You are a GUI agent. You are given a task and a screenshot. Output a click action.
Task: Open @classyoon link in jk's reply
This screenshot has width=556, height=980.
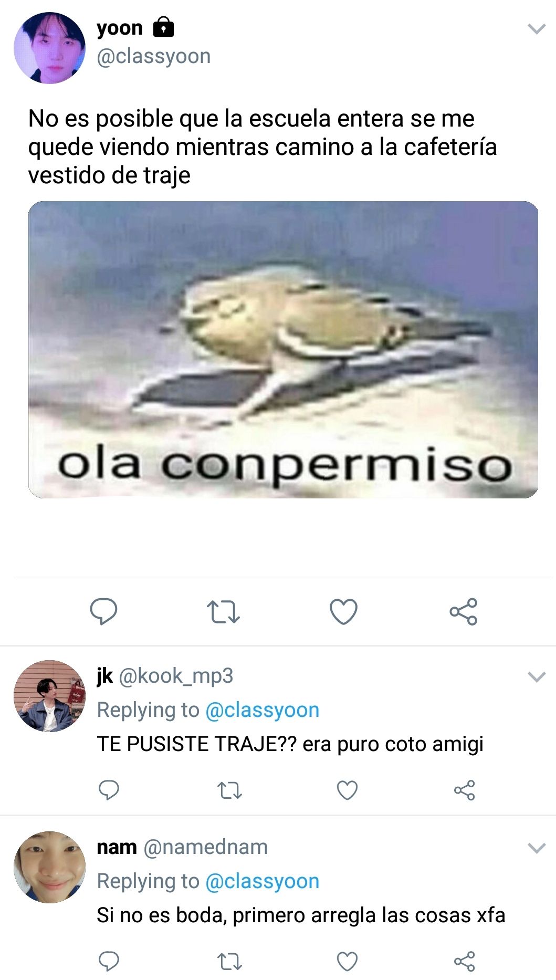(x=262, y=710)
